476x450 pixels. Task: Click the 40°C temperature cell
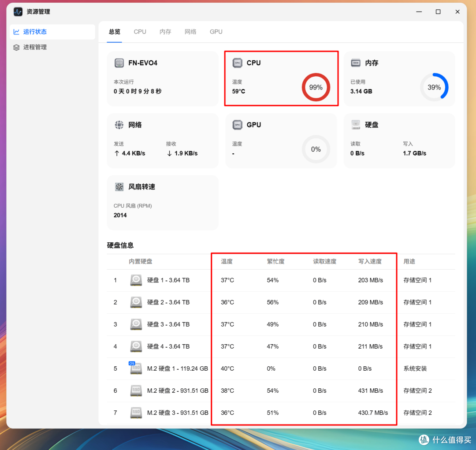(227, 368)
